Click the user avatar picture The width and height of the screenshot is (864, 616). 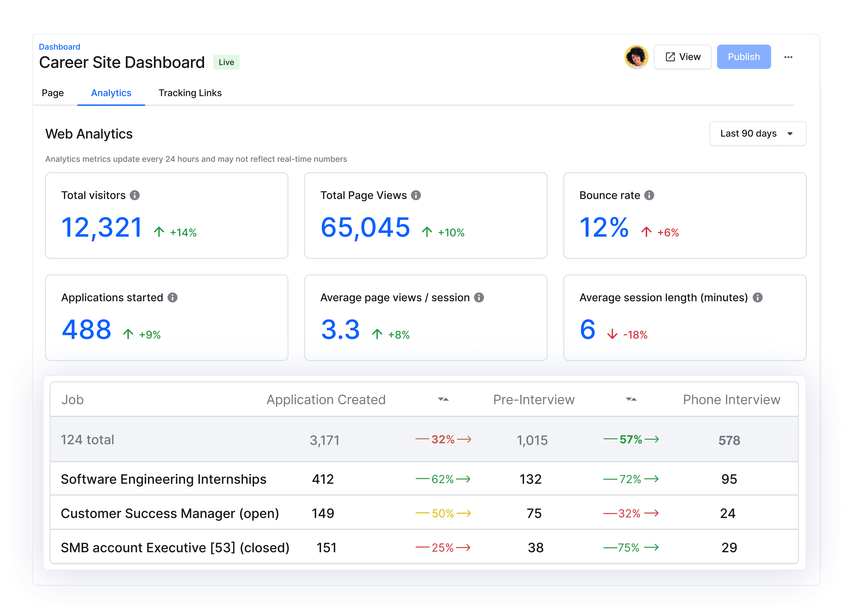[636, 57]
